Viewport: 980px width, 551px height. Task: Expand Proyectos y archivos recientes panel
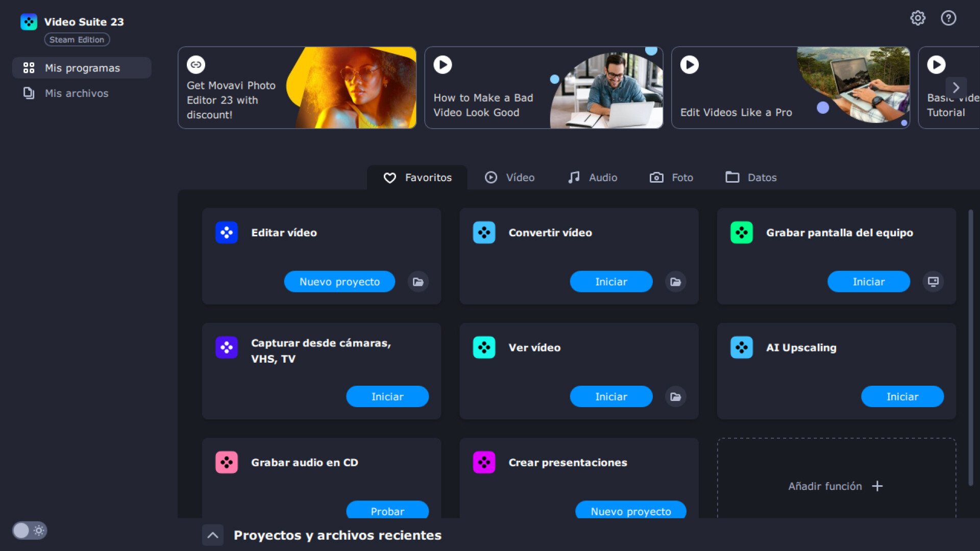(x=213, y=535)
